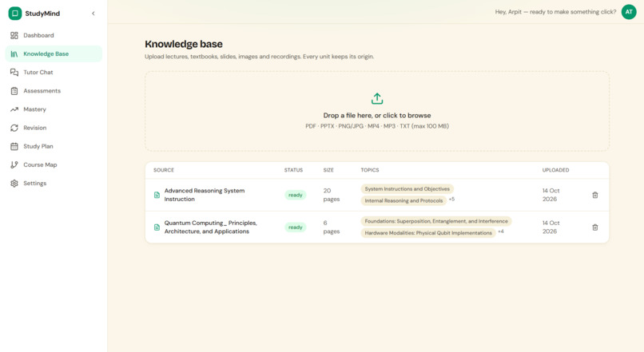Click the SIZE column header

coord(328,170)
